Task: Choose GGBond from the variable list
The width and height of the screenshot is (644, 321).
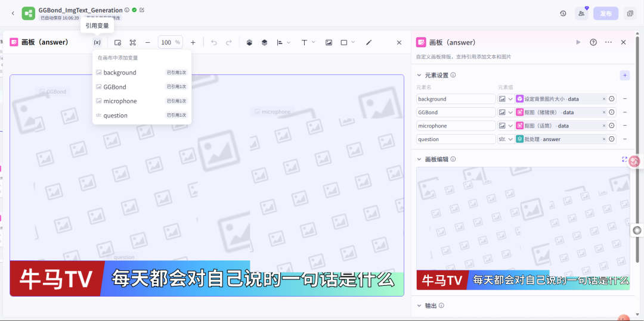Action: [115, 87]
